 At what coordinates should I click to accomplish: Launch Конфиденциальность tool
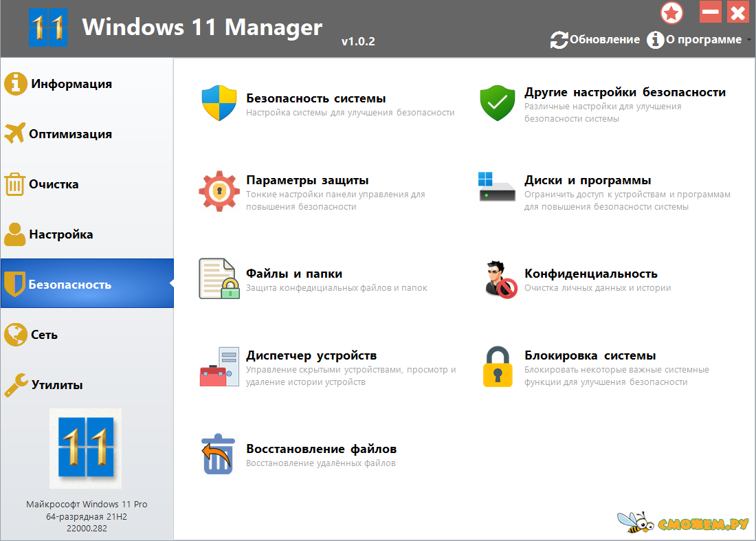590,274
